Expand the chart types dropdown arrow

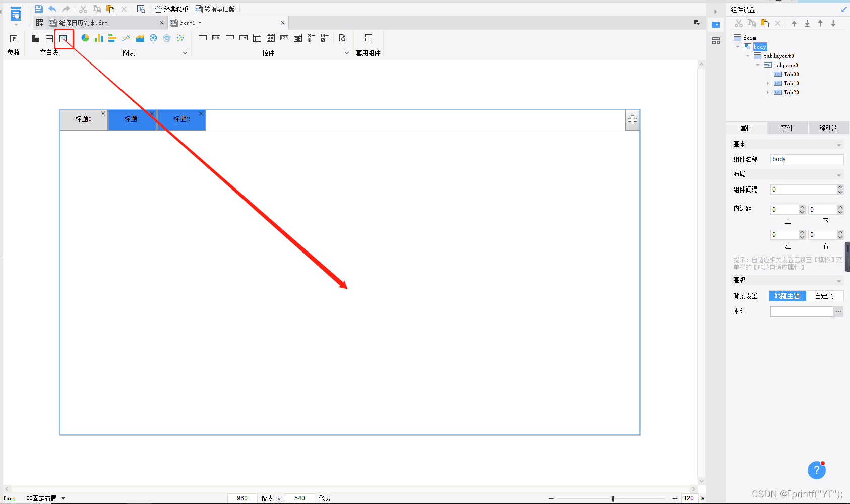pos(185,53)
